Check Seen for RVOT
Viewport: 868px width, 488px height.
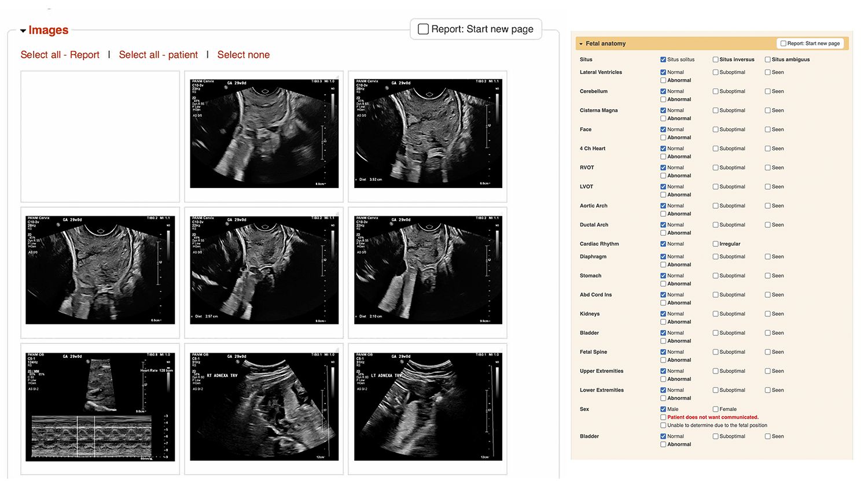(767, 168)
